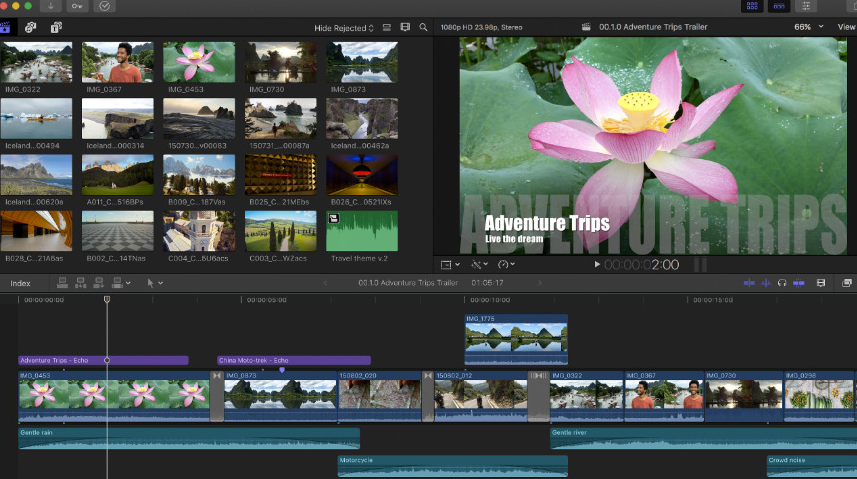The height and width of the screenshot is (479, 857).
Task: Select the Gentle rain audio clip in timeline
Action: (188, 438)
